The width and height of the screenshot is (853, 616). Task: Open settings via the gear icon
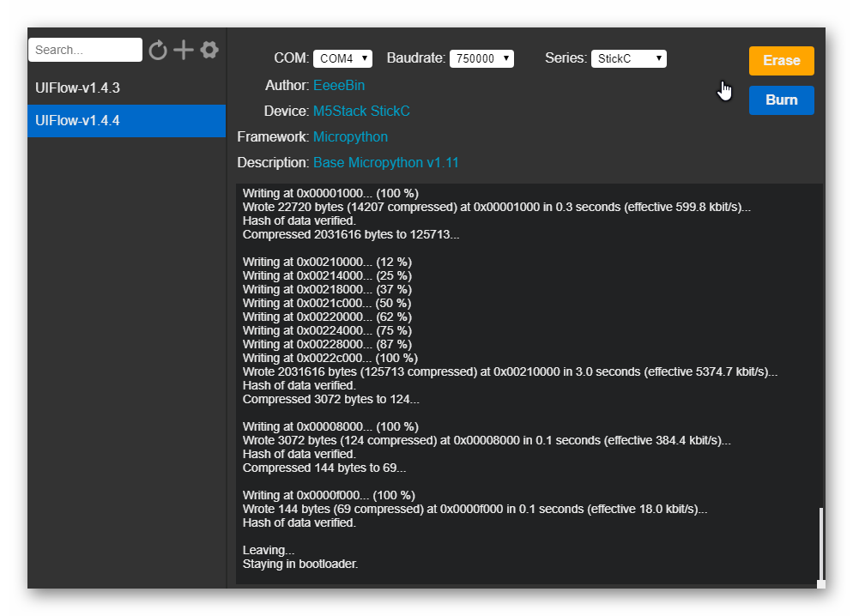[209, 50]
